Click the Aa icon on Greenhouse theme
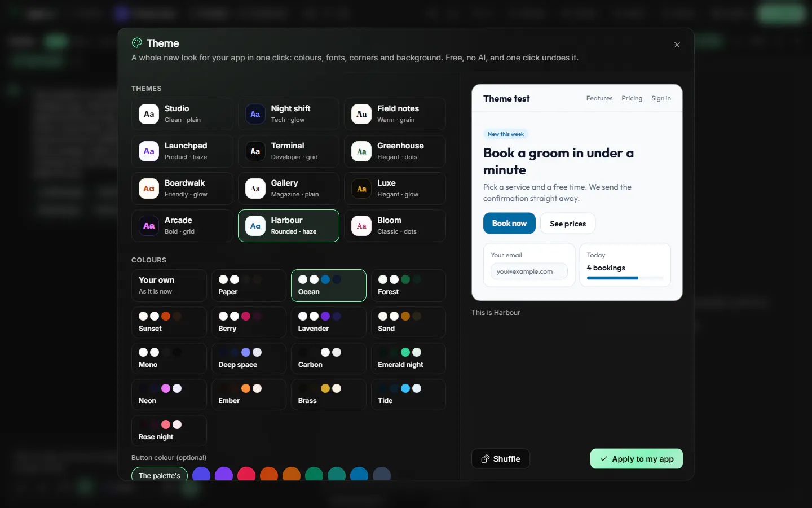This screenshot has height=508, width=812. tap(361, 151)
